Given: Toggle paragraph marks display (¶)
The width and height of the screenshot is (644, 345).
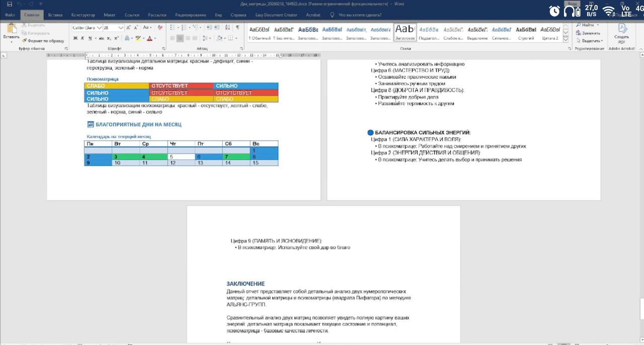Looking at the screenshot, I should [x=237, y=28].
